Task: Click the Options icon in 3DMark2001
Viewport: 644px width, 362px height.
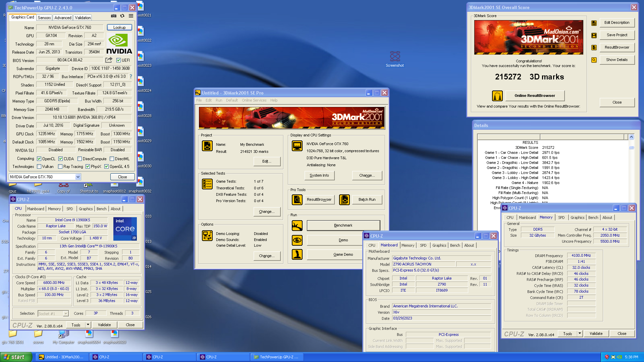Action: tap(207, 236)
